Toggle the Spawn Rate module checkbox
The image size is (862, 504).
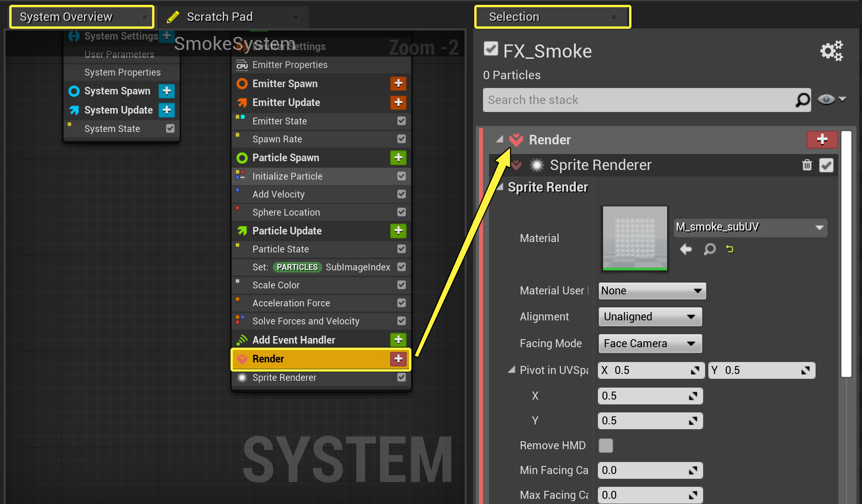(x=401, y=139)
